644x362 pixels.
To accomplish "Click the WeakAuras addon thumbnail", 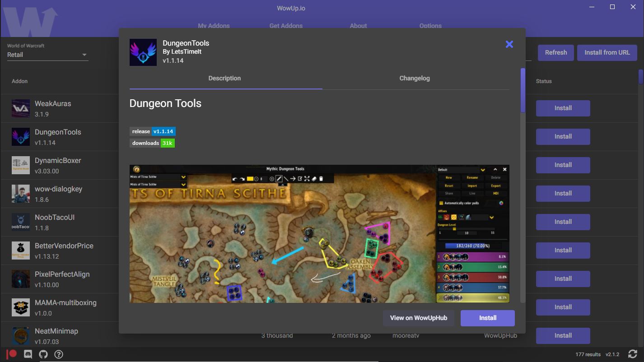I will pyautogui.click(x=21, y=108).
